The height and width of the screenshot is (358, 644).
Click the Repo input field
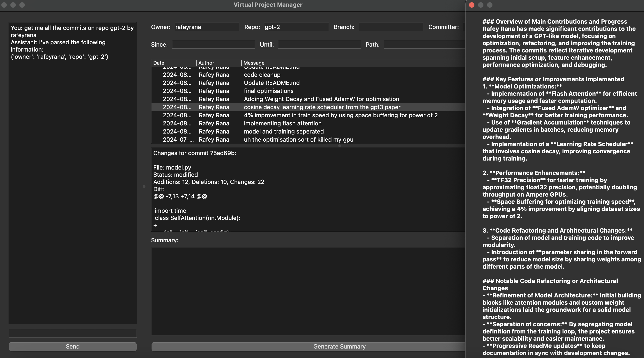click(296, 27)
